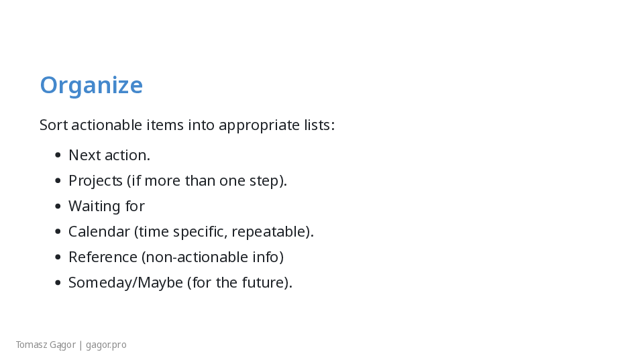Click the bullet dot before "Waiting for"

[58, 206]
